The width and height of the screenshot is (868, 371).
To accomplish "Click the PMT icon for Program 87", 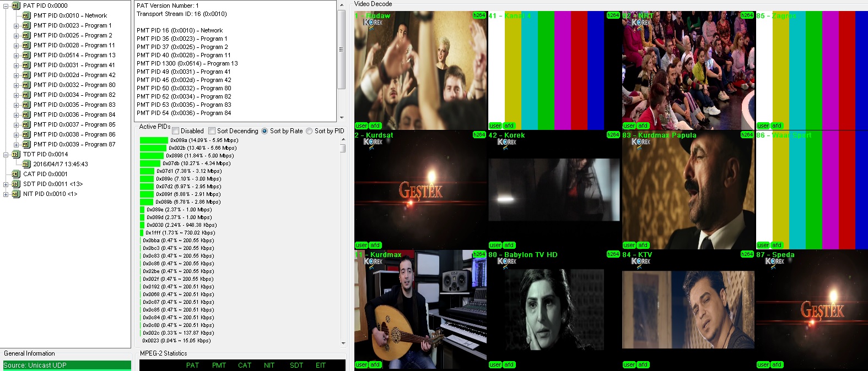I will tap(26, 144).
